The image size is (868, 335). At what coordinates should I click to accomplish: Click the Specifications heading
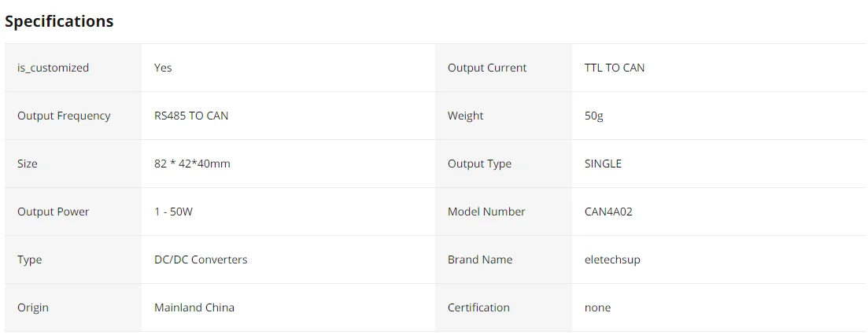59,21
